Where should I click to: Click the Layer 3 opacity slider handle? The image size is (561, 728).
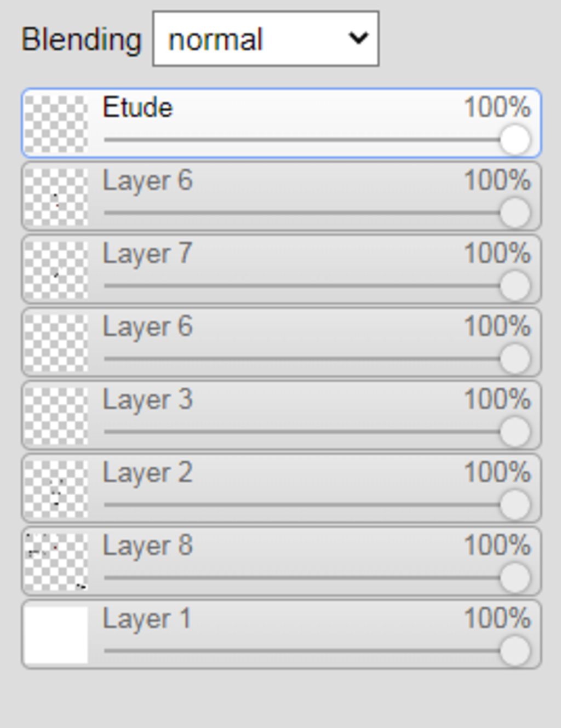(x=515, y=432)
